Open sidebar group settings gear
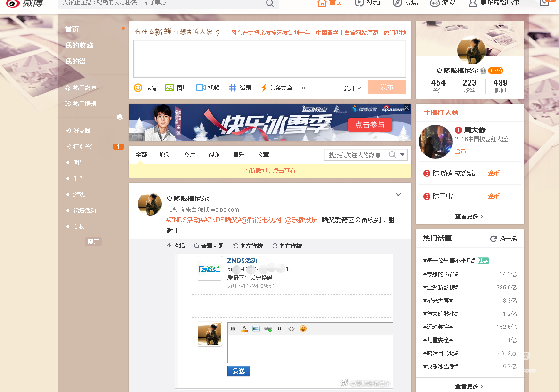 120,117
